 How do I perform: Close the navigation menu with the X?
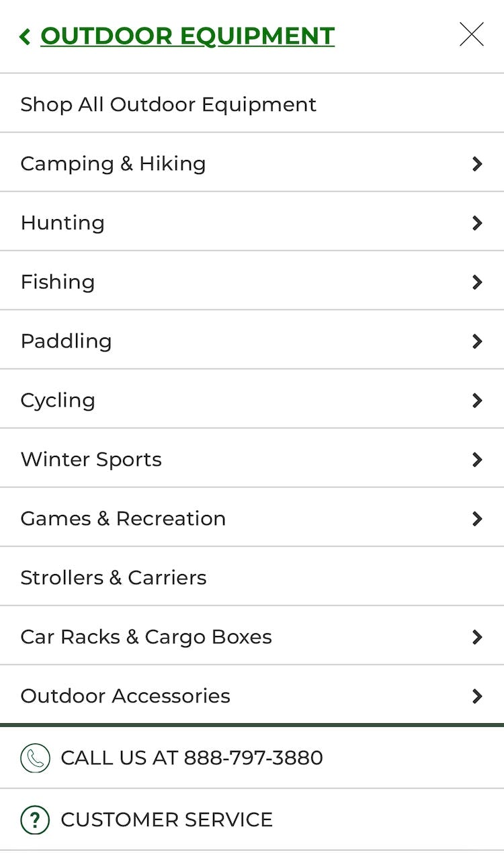471,34
